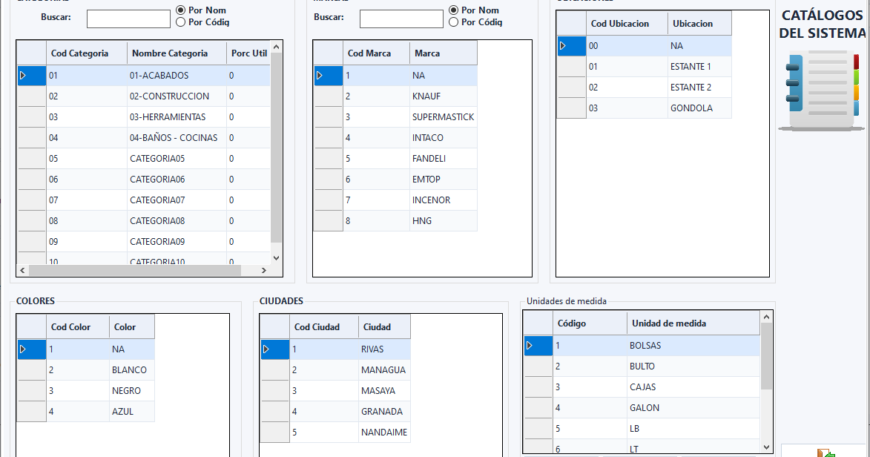The width and height of the screenshot is (870, 457).
Task: Select MANAGUA city row
Action: (x=336, y=370)
